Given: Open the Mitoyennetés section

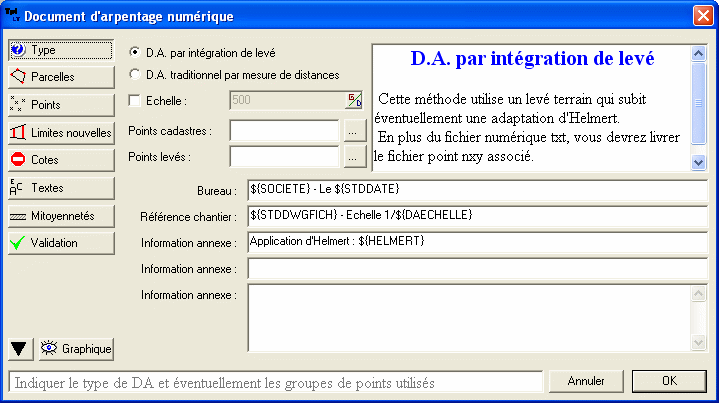Looking at the screenshot, I should click(x=59, y=215).
